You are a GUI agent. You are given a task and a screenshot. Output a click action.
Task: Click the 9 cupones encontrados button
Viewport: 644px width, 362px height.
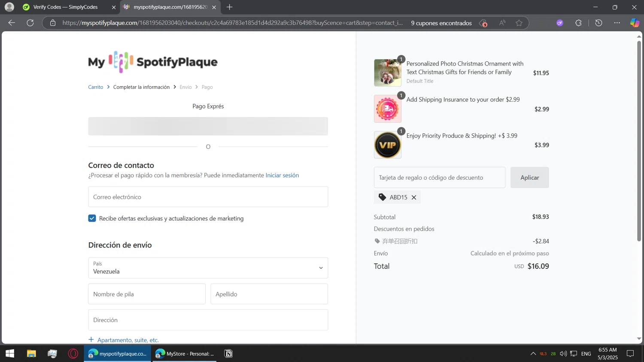click(441, 23)
